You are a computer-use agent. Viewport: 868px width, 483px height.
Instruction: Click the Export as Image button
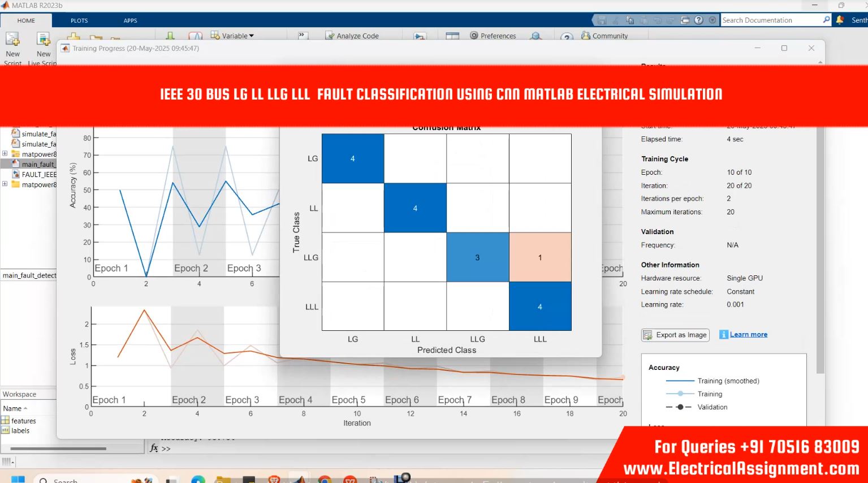[x=675, y=335]
